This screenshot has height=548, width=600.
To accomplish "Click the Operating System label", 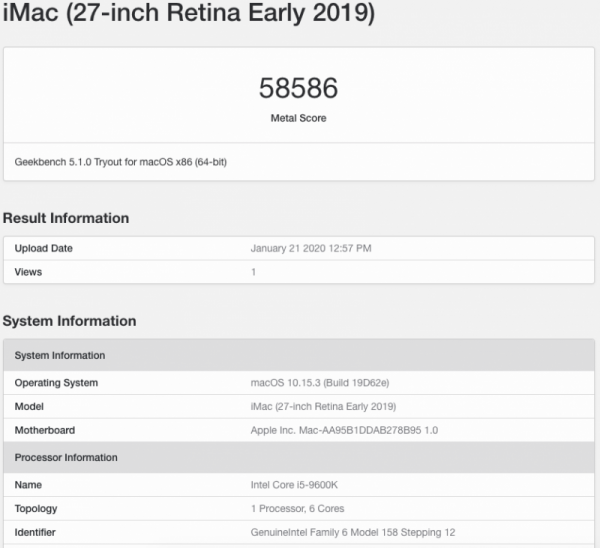I will click(56, 383).
